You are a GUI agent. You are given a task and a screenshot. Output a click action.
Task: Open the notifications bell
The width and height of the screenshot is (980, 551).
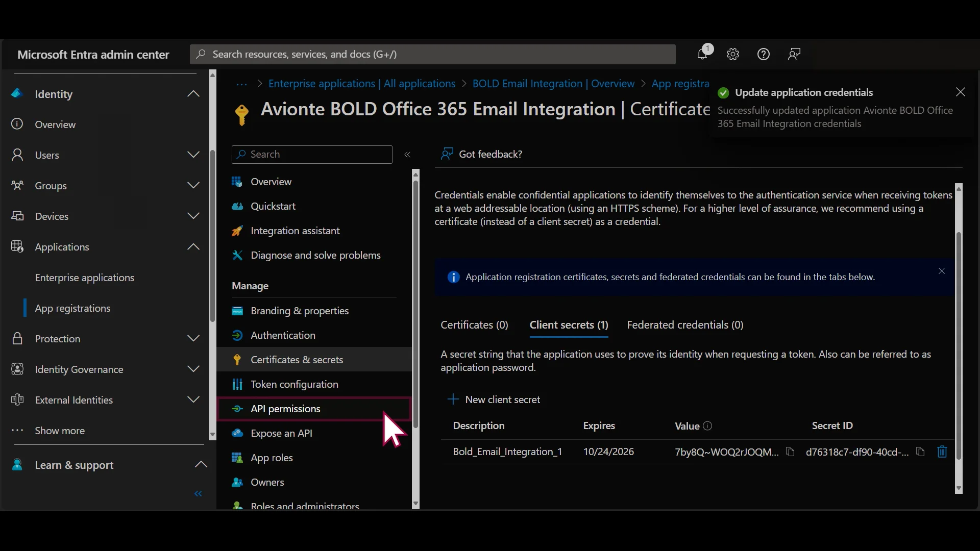(703, 54)
